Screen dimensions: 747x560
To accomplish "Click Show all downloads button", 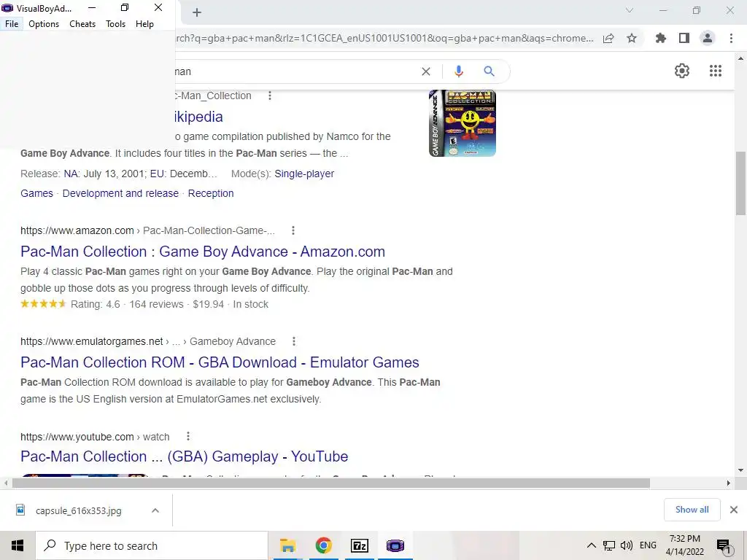I will pos(692,510).
